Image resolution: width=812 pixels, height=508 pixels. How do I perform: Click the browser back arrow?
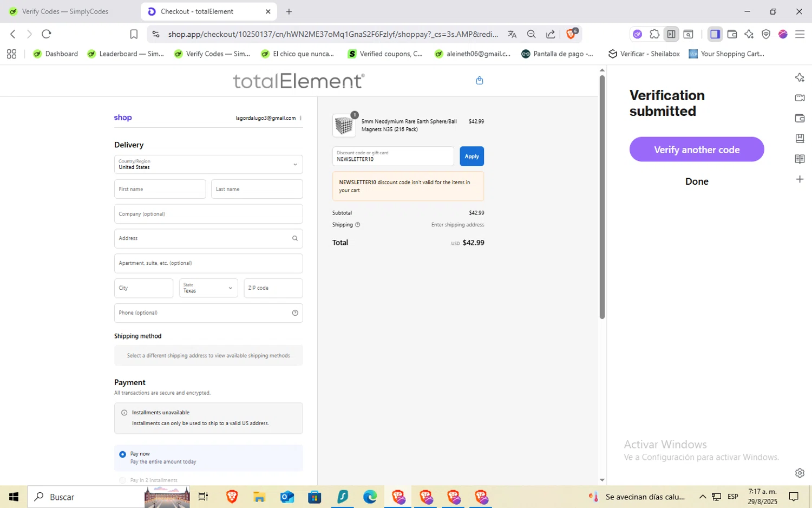[x=13, y=34]
